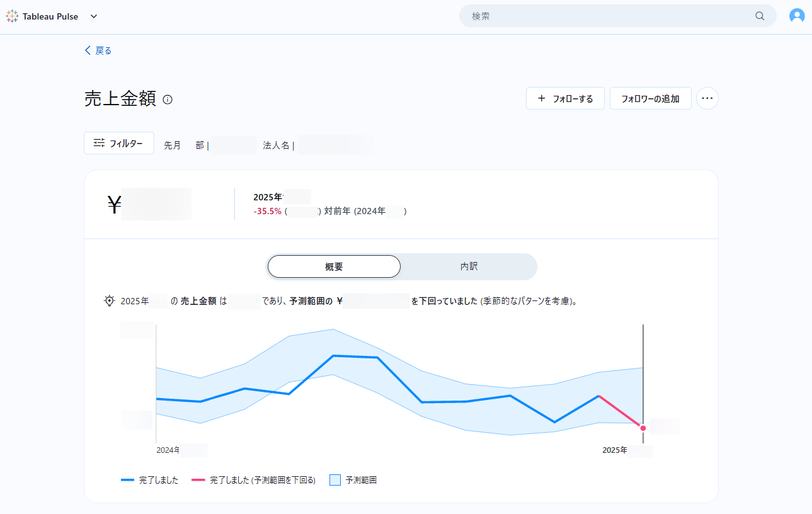Click the Tableau Pulse logo icon

coord(12,16)
